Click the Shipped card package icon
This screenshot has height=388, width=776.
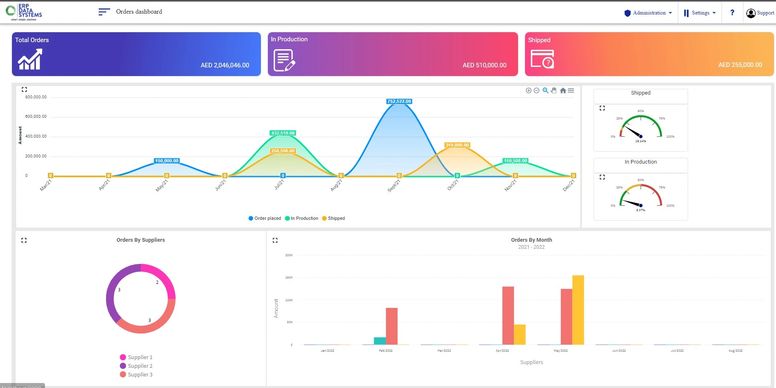(542, 59)
